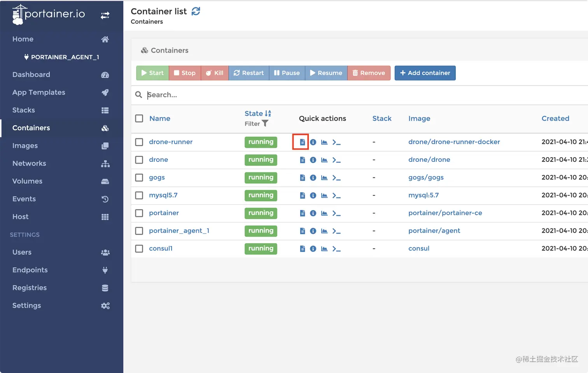Click the Restart button
The image size is (588, 373).
248,73
